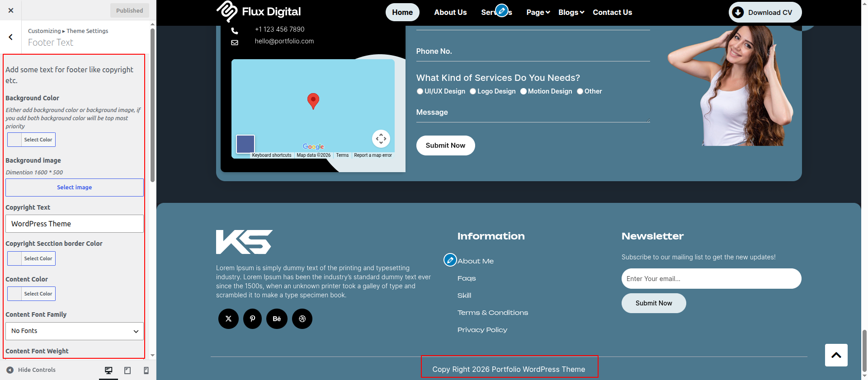Switch to tablet preview device icon

coord(127,370)
